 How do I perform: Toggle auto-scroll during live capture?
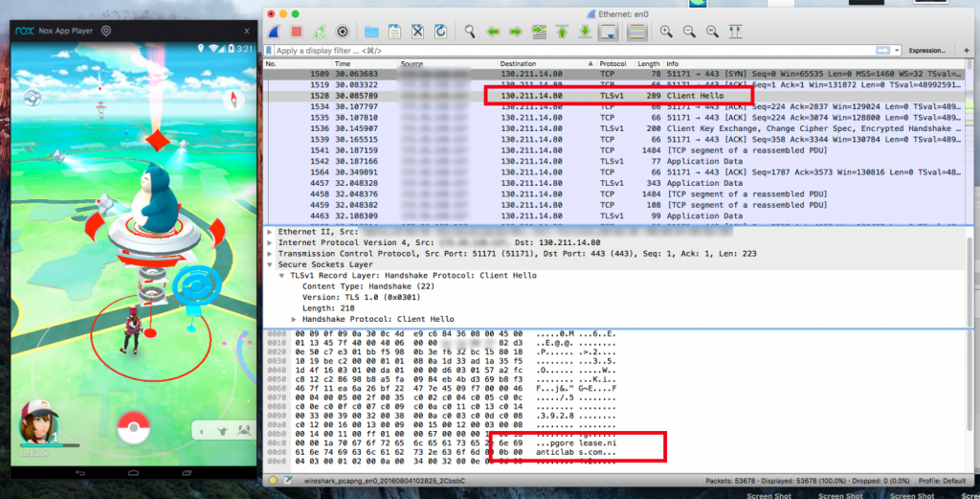coord(607,32)
